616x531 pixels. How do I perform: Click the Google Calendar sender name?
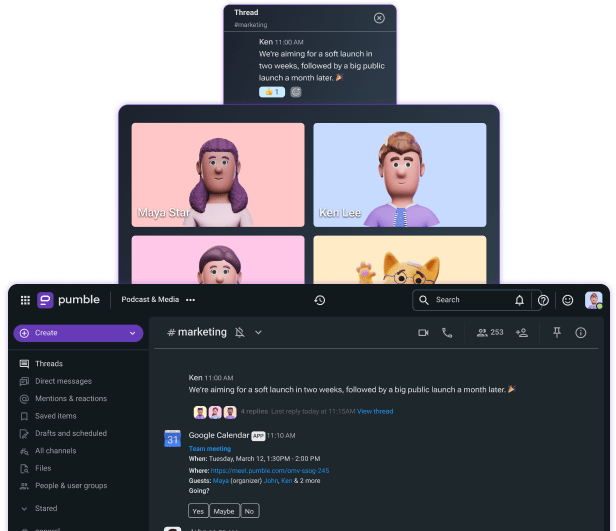tap(219, 435)
